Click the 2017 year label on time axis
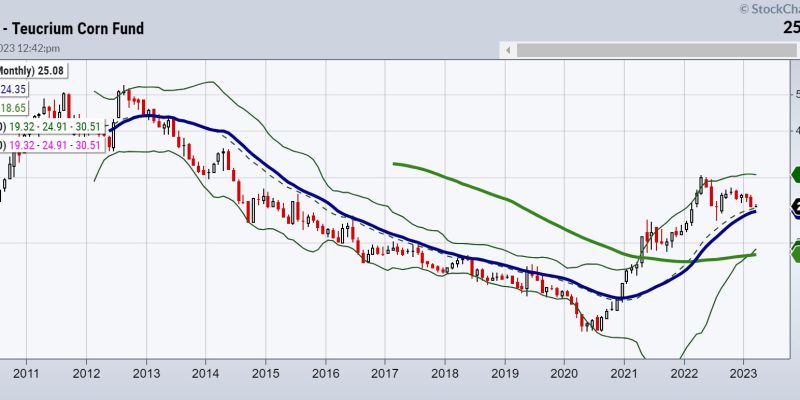This screenshot has height=400, width=800. pos(385,372)
